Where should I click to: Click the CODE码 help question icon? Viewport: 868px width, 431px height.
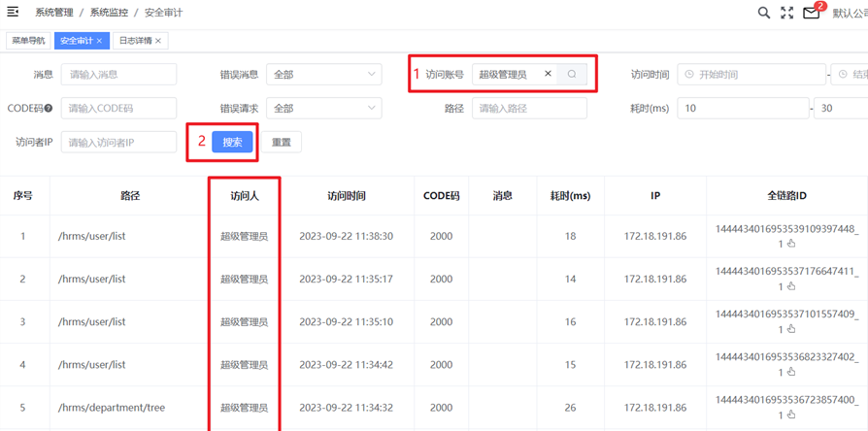[49, 109]
